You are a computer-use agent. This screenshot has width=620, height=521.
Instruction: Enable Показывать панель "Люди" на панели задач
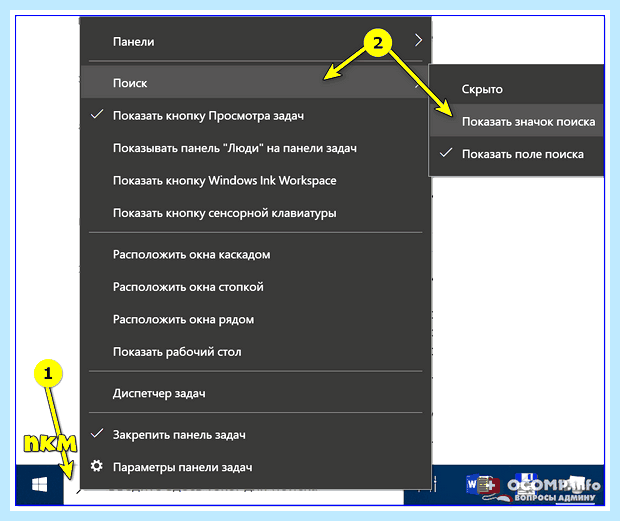[255, 148]
